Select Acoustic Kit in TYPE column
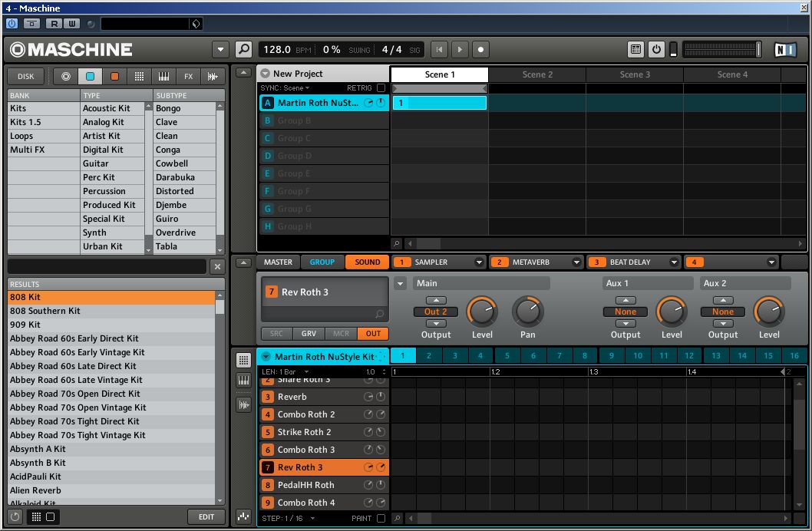The height and width of the screenshot is (531, 812). [112, 108]
